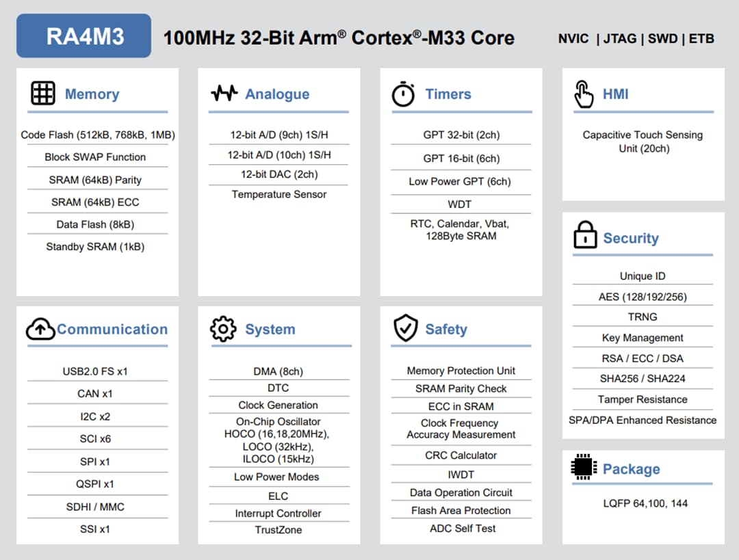This screenshot has width=739, height=560.
Task: Select the Analogue waveform icon
Action: click(224, 93)
